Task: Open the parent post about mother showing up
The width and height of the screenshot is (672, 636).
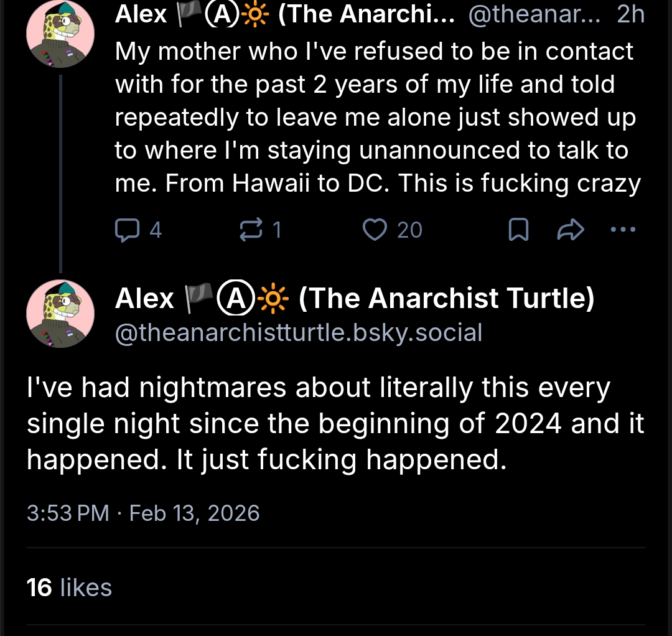Action: point(376,117)
